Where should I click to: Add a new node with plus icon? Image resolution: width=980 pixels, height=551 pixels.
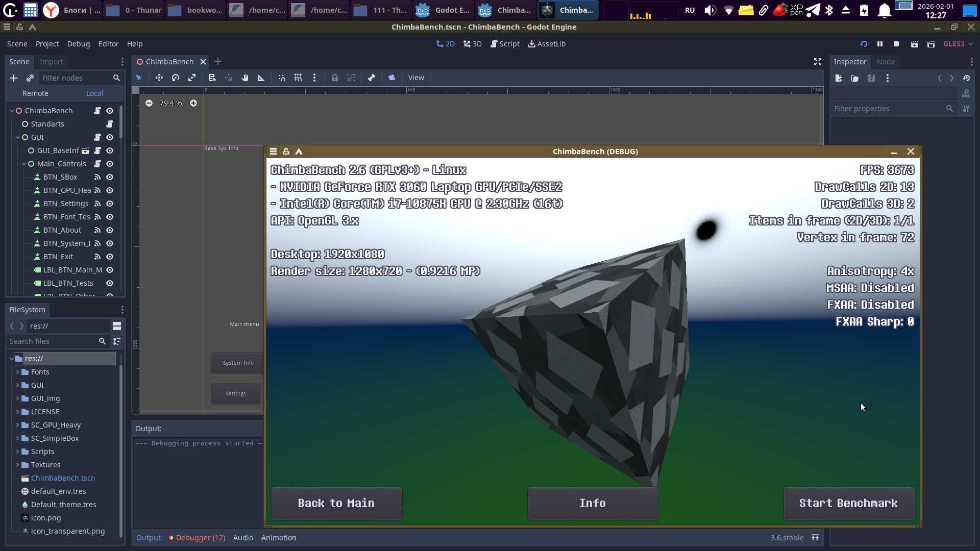(x=14, y=78)
